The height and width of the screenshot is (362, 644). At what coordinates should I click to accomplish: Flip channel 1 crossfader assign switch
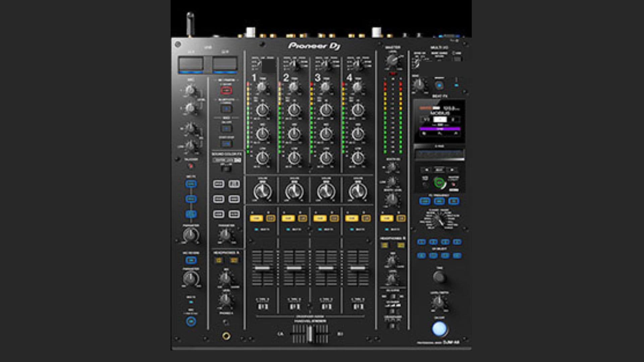(262, 306)
